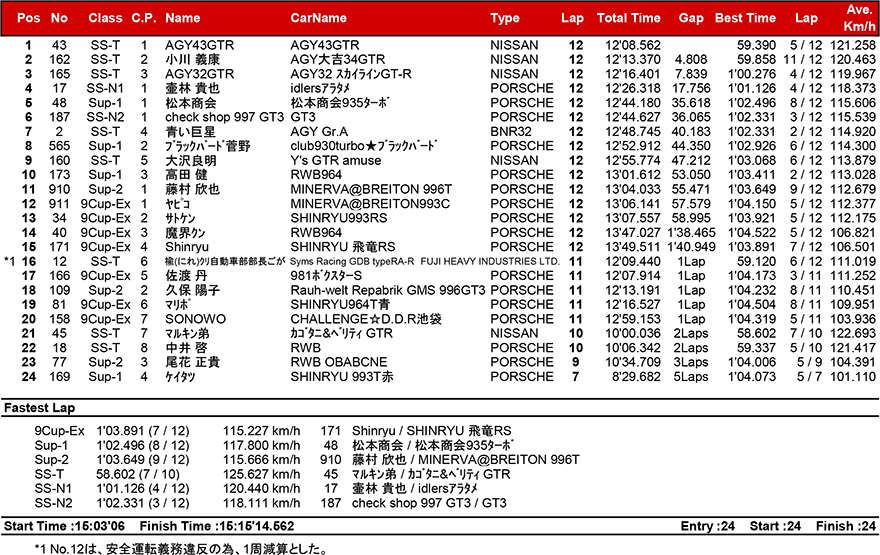880x555 pixels.
Task: Click car name 'club930turbo★ブラックバード'
Action: point(364,146)
